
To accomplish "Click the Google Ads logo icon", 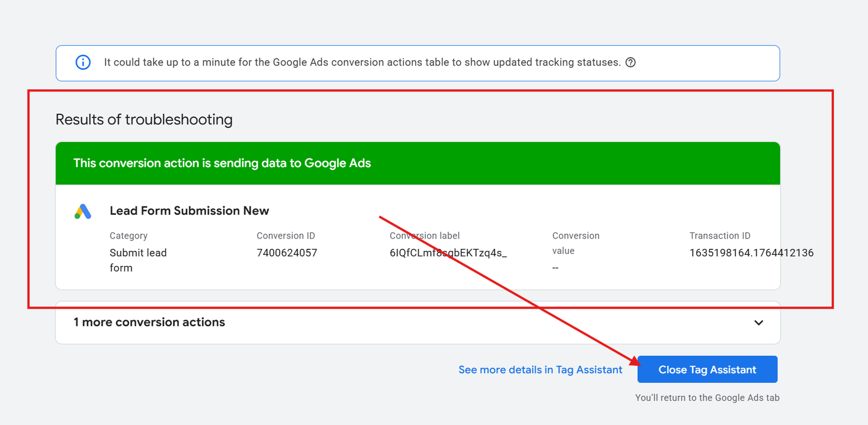I will click(x=83, y=211).
